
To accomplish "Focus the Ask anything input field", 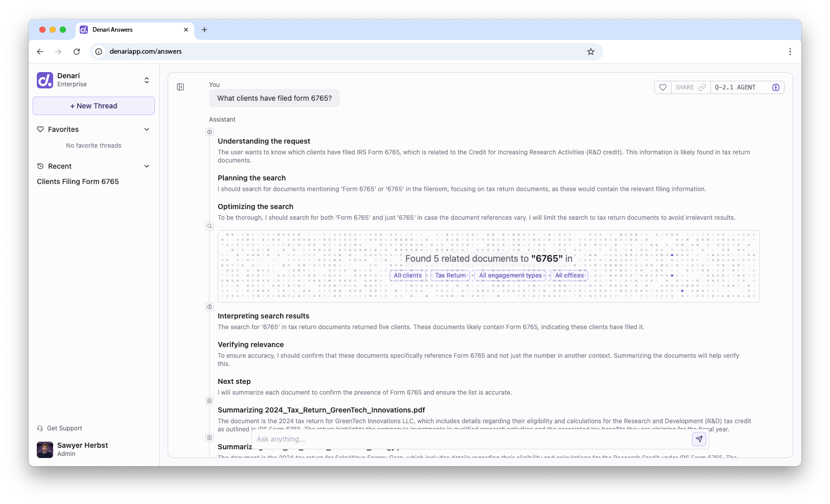I will pyautogui.click(x=470, y=439).
